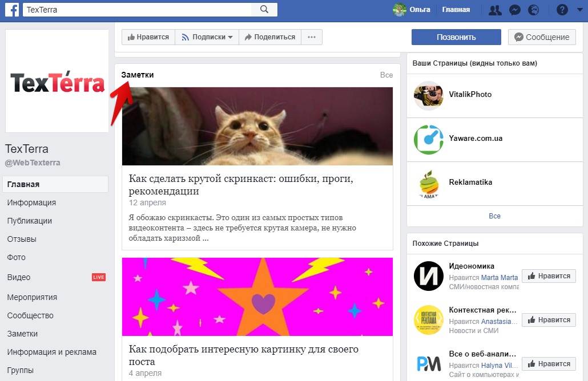Click Контекстная реклама yellow avatar
Screen dimensions: 588x381
click(x=428, y=320)
